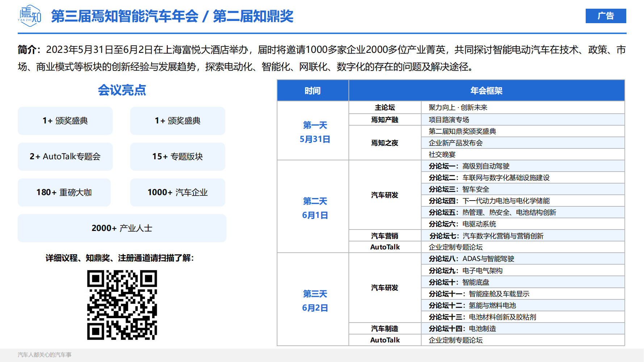
Task: Click 分论坛十：智能底盘
Action: pos(523,282)
